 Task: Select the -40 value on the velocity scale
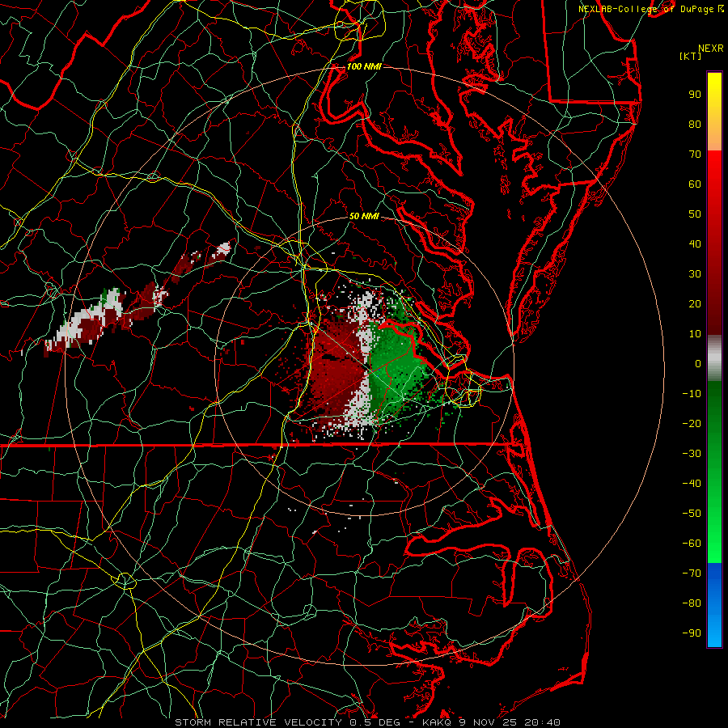click(692, 484)
